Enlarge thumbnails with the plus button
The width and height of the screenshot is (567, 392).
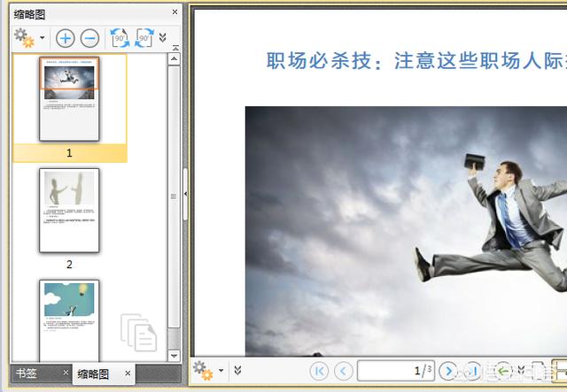(x=66, y=38)
